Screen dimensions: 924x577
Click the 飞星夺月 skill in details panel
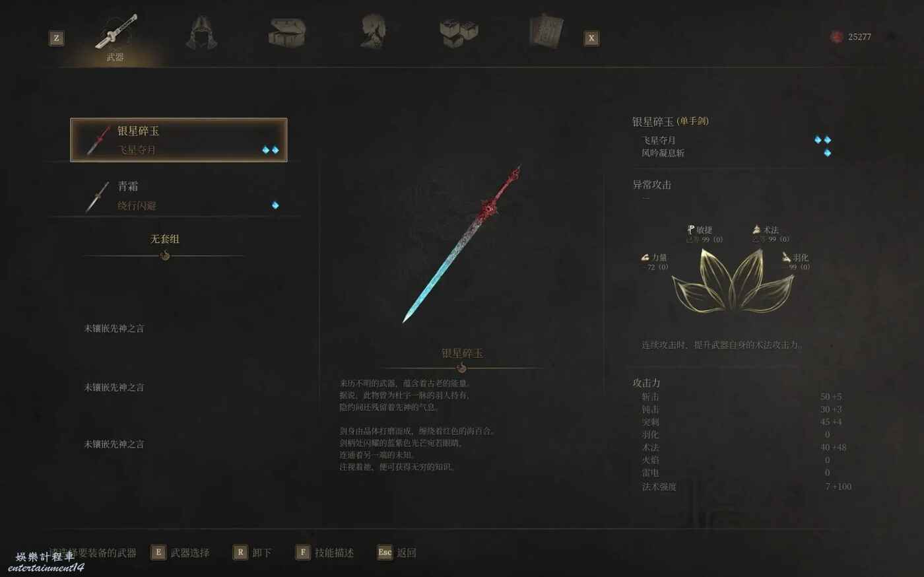point(659,140)
